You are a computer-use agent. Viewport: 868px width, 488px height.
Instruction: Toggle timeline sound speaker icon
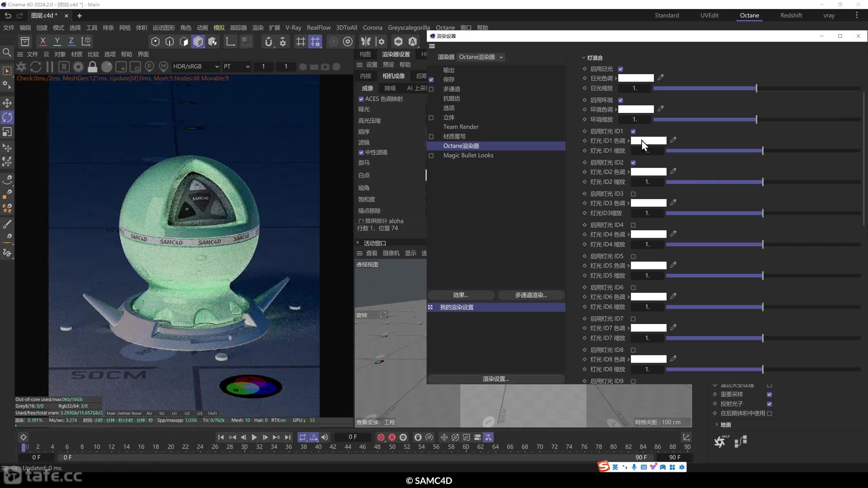(x=324, y=437)
